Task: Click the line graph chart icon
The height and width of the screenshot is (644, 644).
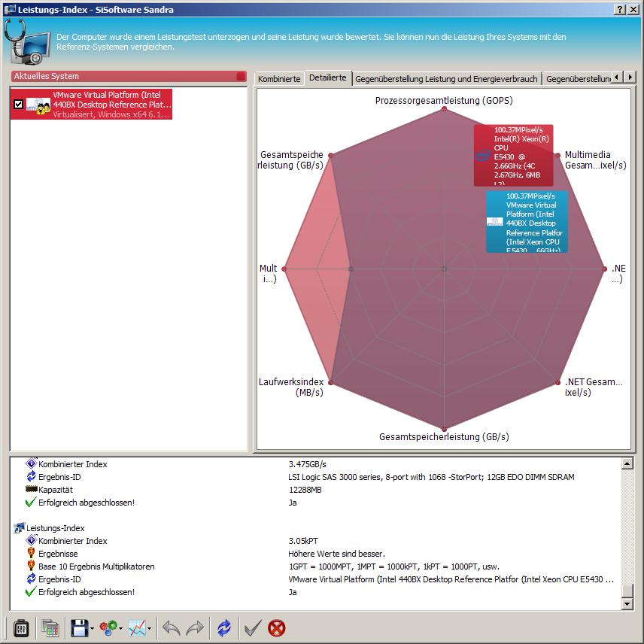Action: [137, 627]
